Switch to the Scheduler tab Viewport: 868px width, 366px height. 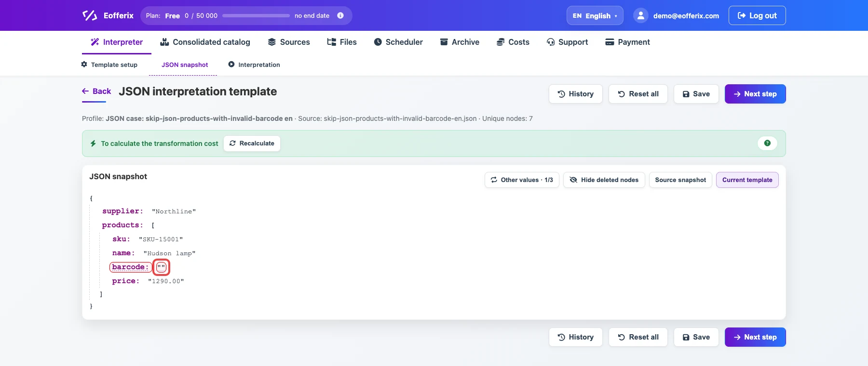pyautogui.click(x=398, y=42)
